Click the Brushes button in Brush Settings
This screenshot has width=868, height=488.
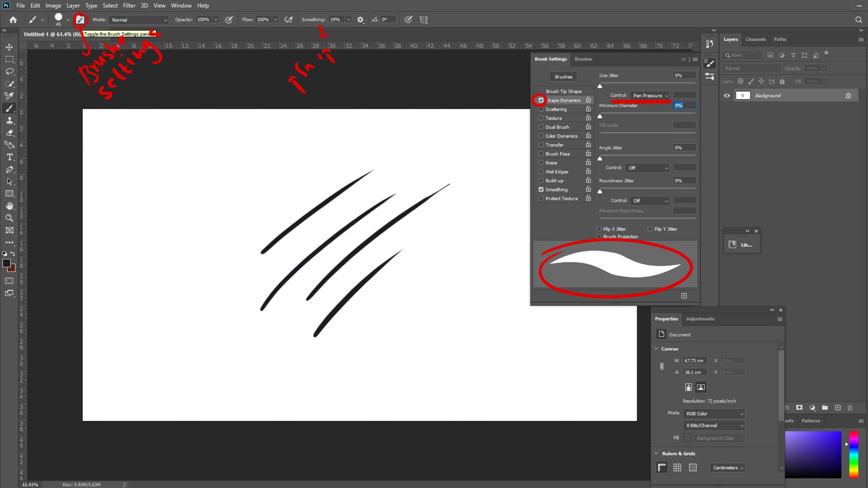point(563,77)
